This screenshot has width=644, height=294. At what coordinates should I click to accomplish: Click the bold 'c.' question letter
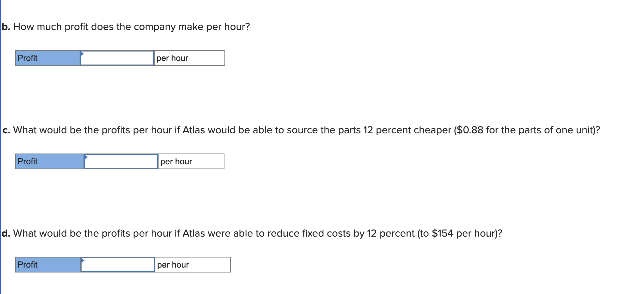pos(7,130)
